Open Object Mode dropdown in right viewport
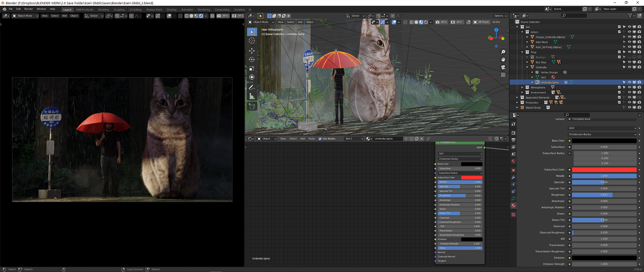644x272 pixels. click(x=261, y=22)
